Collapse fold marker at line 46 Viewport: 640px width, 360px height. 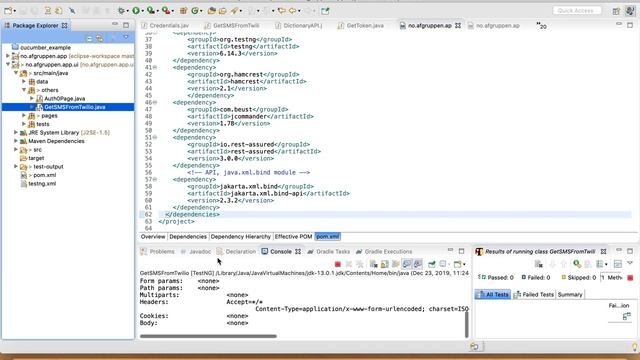click(155, 102)
